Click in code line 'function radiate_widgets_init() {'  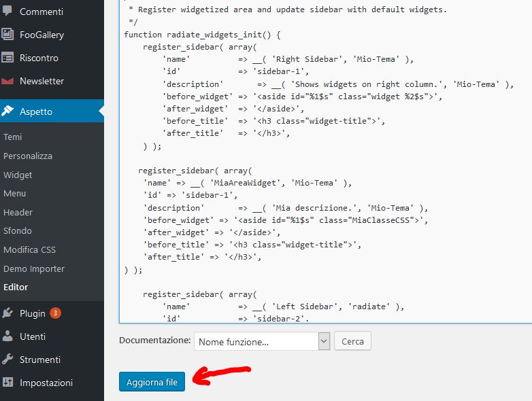coord(202,35)
